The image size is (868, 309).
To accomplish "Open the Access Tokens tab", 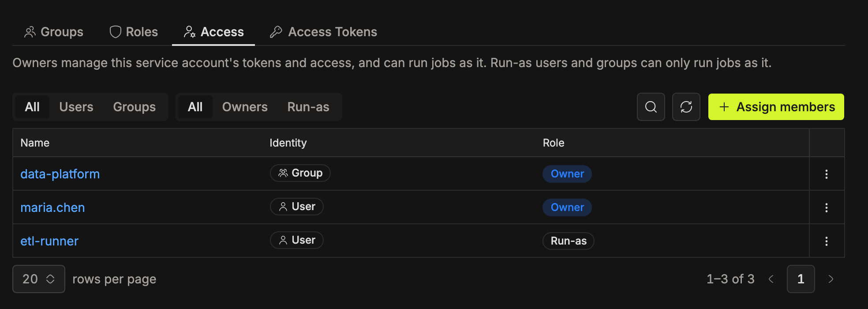I will pyautogui.click(x=324, y=32).
